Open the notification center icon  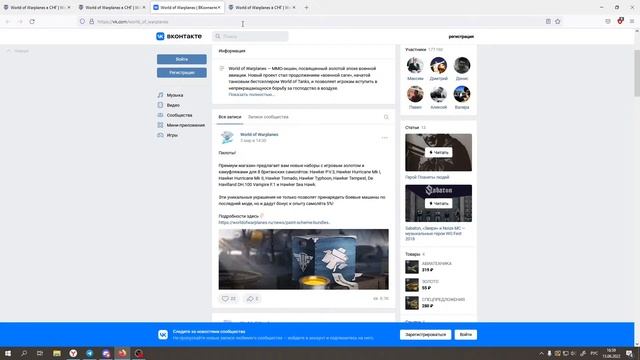pos(629,353)
